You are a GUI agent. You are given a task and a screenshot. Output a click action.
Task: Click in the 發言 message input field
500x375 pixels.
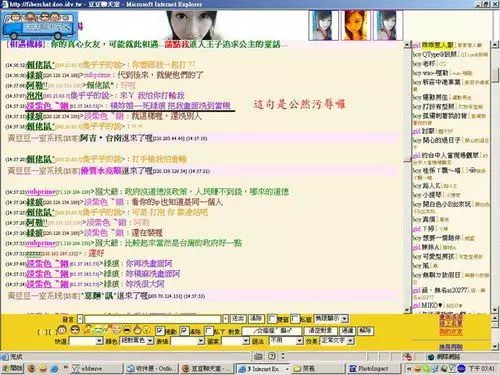[x=153, y=319]
